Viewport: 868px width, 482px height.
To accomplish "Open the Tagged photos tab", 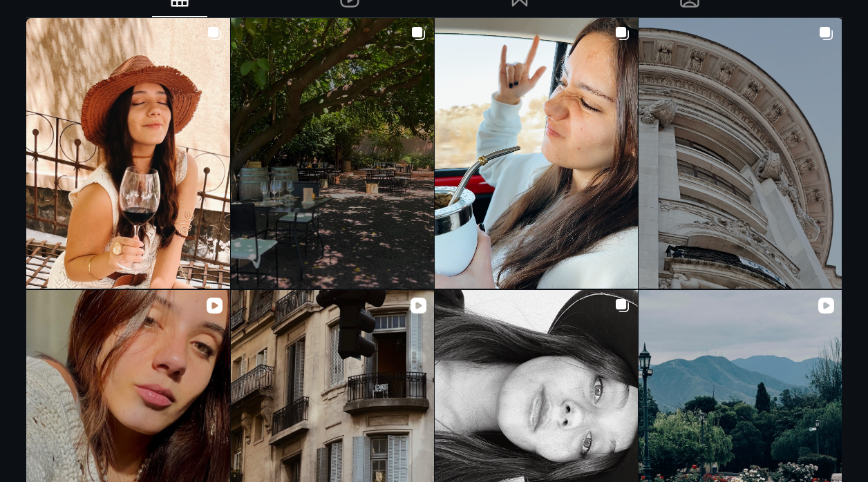I will (x=690, y=3).
